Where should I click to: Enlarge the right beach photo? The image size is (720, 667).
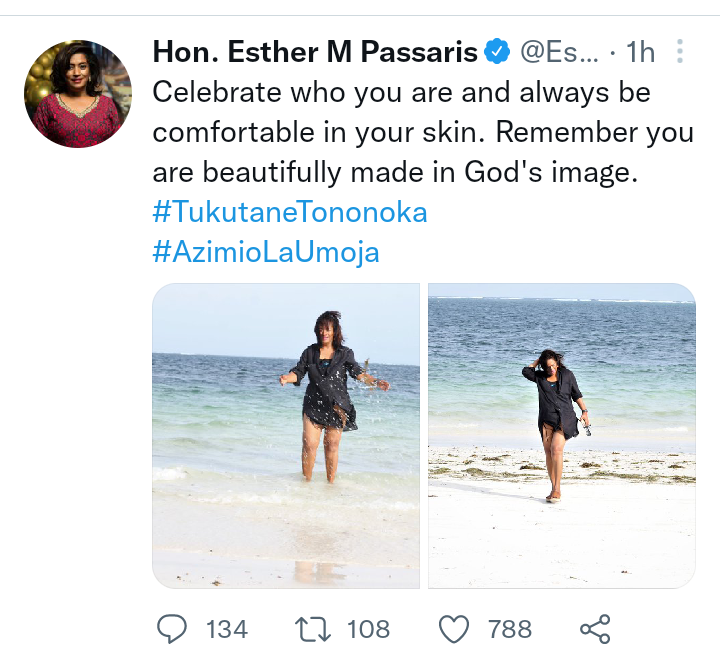[x=561, y=435]
